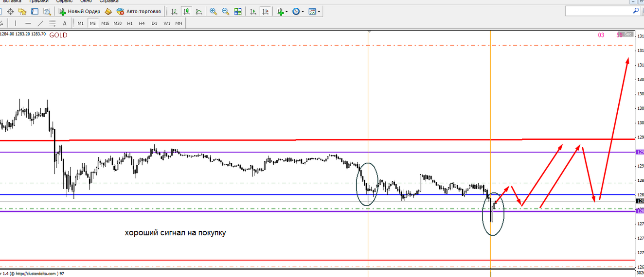This screenshot has height=277, width=644.
Task: Select the horizontal line drawing tool
Action: pyautogui.click(x=28, y=23)
